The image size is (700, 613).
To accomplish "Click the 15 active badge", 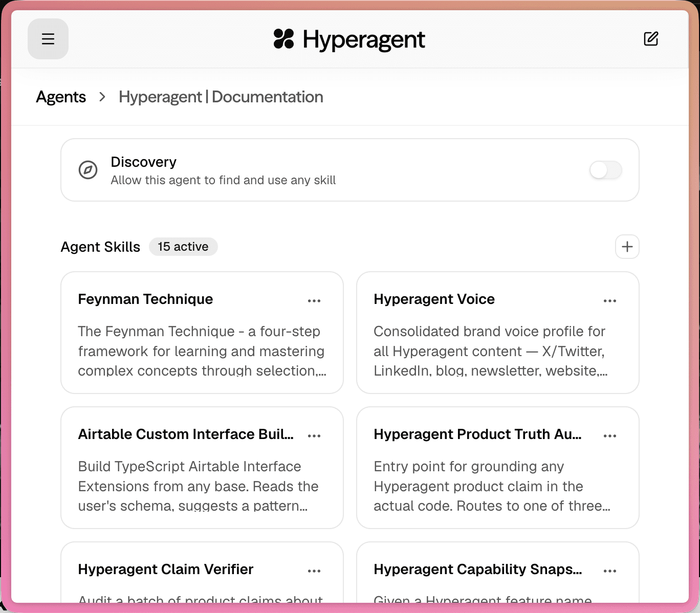I will pos(183,247).
